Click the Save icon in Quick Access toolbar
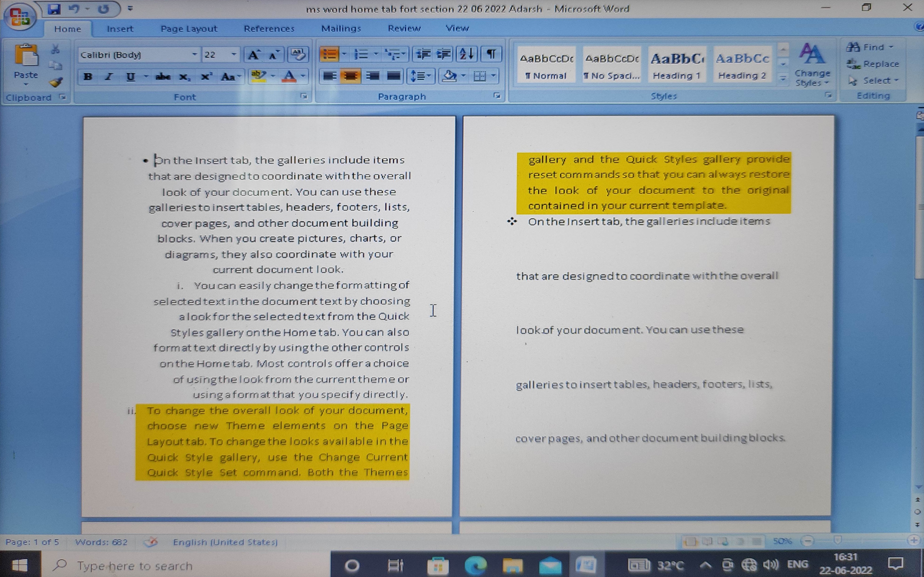Image resolution: width=924 pixels, height=577 pixels. pos(54,9)
